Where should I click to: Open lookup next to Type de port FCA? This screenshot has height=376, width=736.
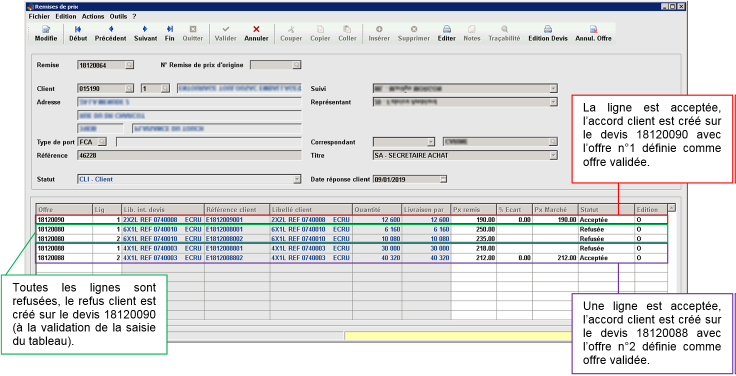point(102,142)
